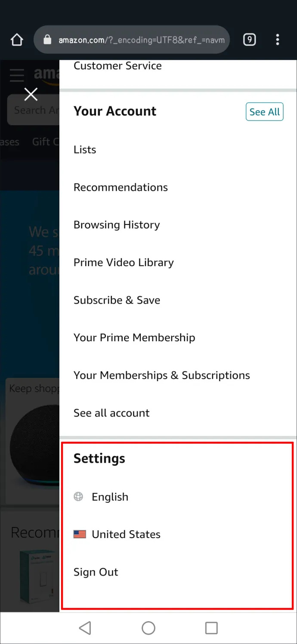This screenshot has width=297, height=644.
Task: Click the globe icon beside English
Action: 78,497
